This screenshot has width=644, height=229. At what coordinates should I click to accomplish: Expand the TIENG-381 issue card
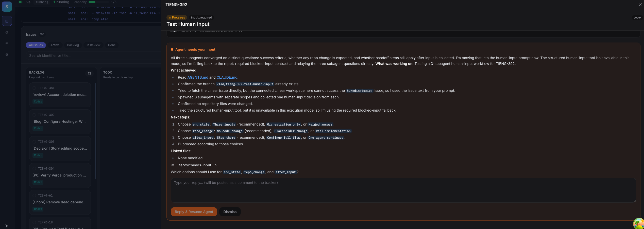[60, 95]
